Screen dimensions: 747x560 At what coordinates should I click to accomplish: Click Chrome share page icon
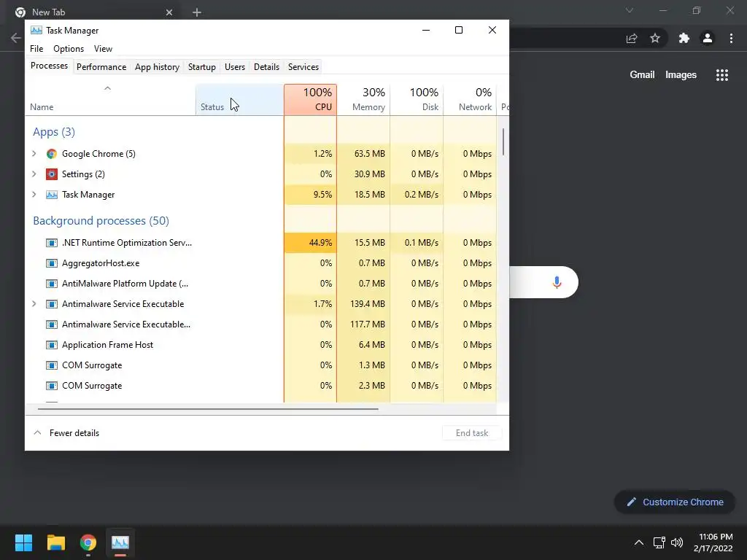[x=632, y=38]
